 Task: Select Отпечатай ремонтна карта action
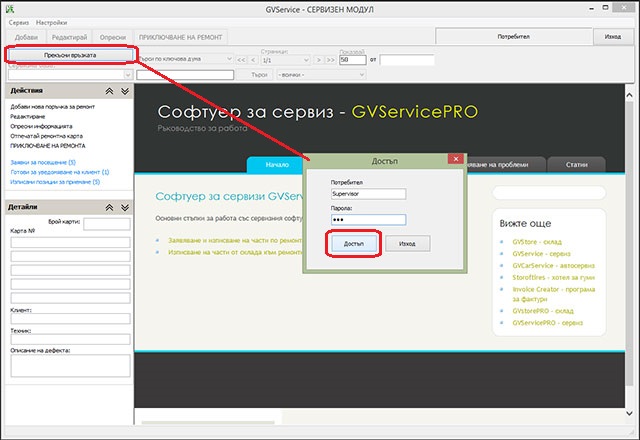47,136
